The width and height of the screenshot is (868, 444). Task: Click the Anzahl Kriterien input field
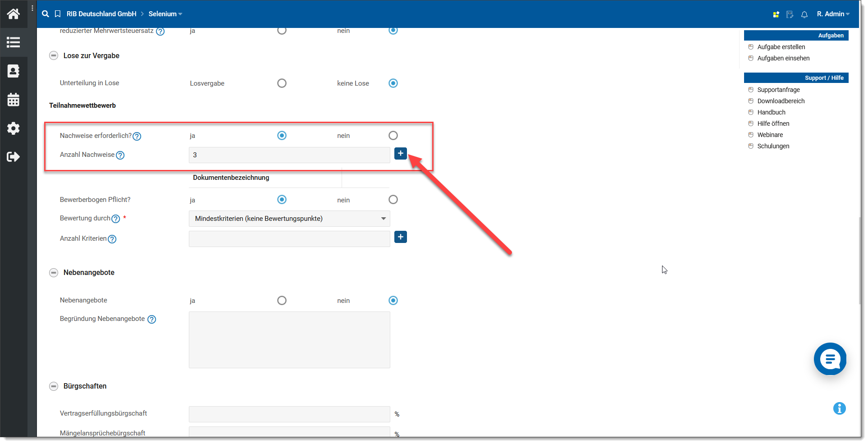click(289, 239)
